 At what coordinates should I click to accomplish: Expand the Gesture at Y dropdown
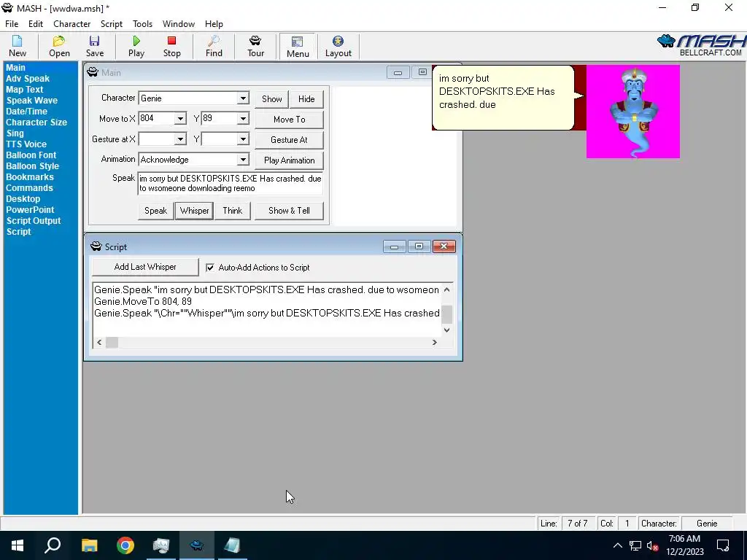click(243, 139)
